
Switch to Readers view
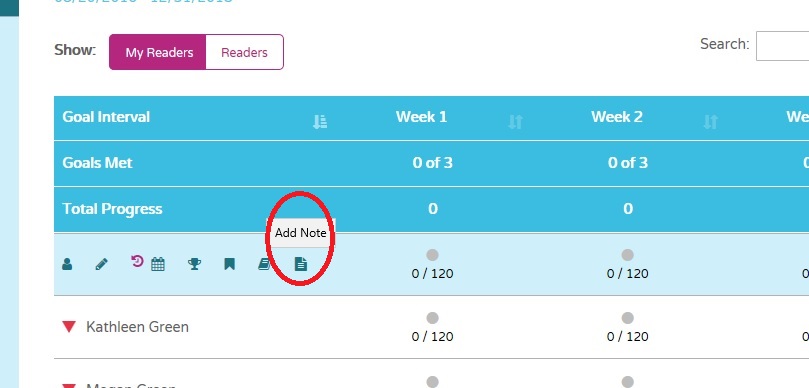[245, 52]
